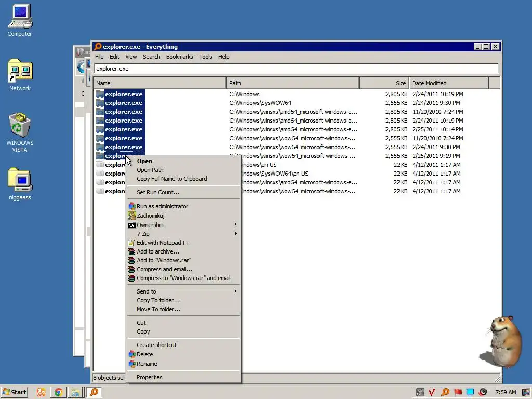Open Windows Explorer from taskbar

pos(75,392)
